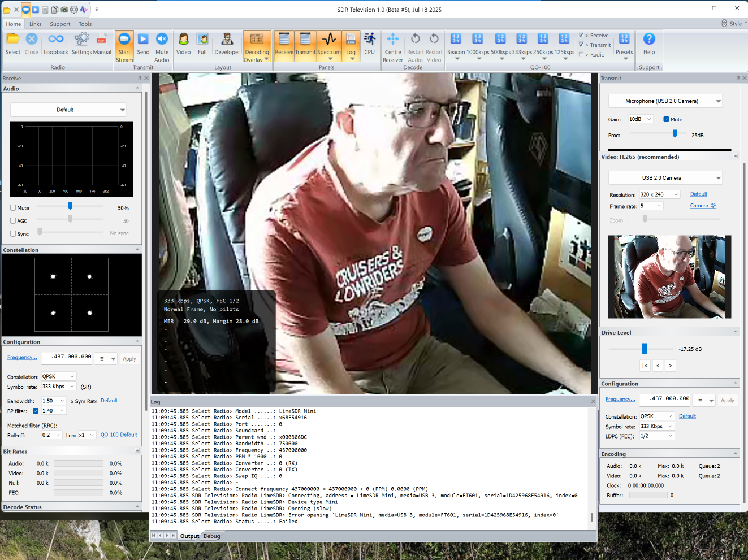Click Apply in Receive Configuration

pyautogui.click(x=129, y=359)
